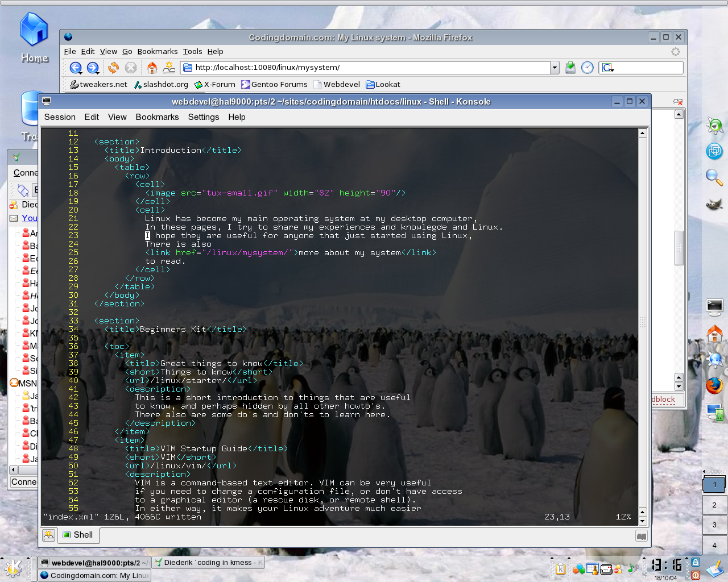Switch to virtual desktop 4
This screenshot has width=728, height=582.
pyautogui.click(x=714, y=545)
